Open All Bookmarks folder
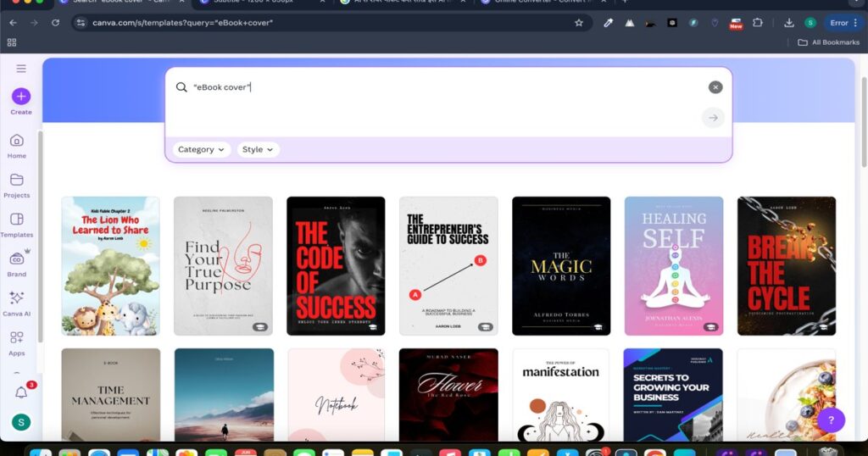This screenshot has width=868, height=456. pos(829,42)
